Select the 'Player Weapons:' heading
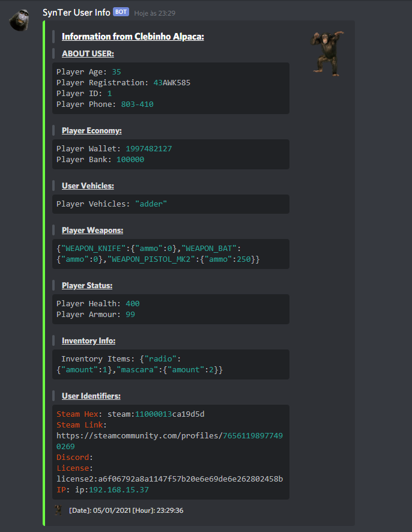412x532 pixels. (x=92, y=231)
